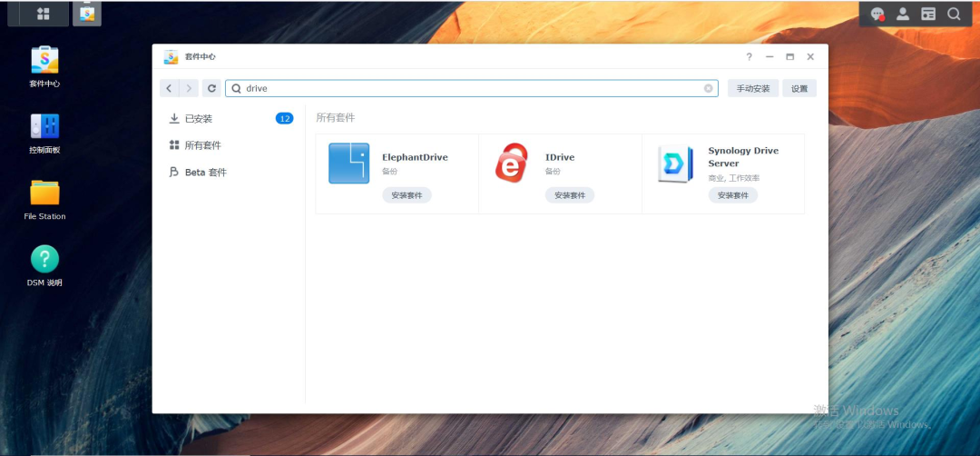This screenshot has width=980, height=456.
Task: Click the search field containing drive
Action: (472, 88)
